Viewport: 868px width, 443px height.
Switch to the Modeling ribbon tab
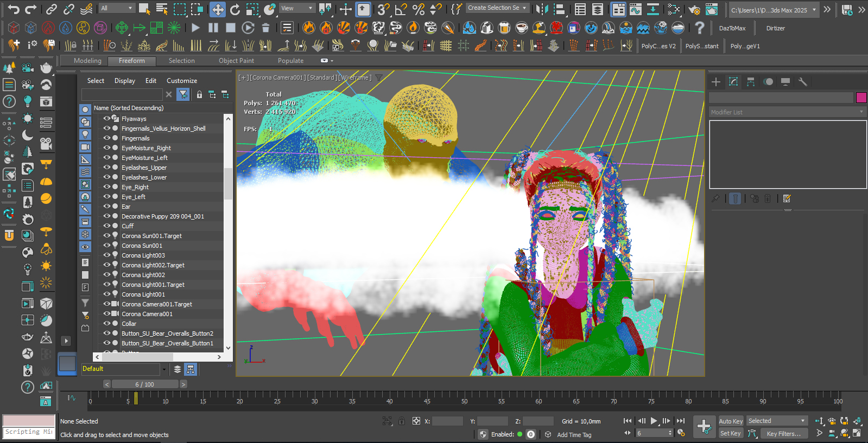tap(87, 61)
